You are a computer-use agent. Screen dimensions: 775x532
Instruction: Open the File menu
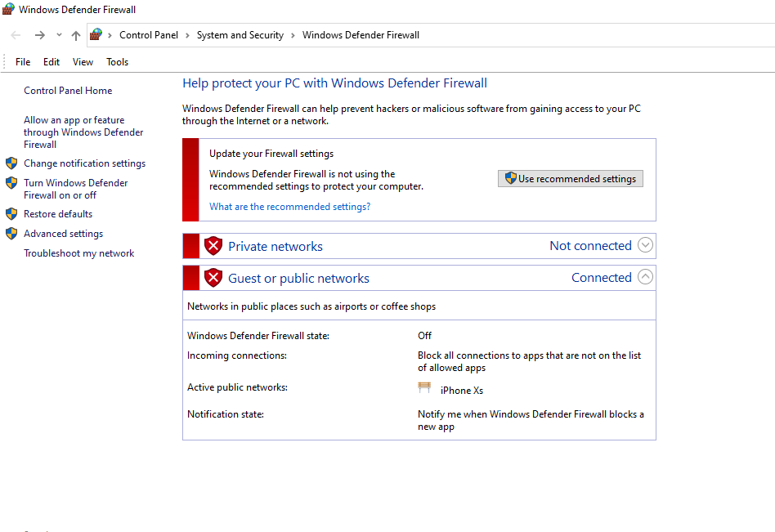(23, 62)
